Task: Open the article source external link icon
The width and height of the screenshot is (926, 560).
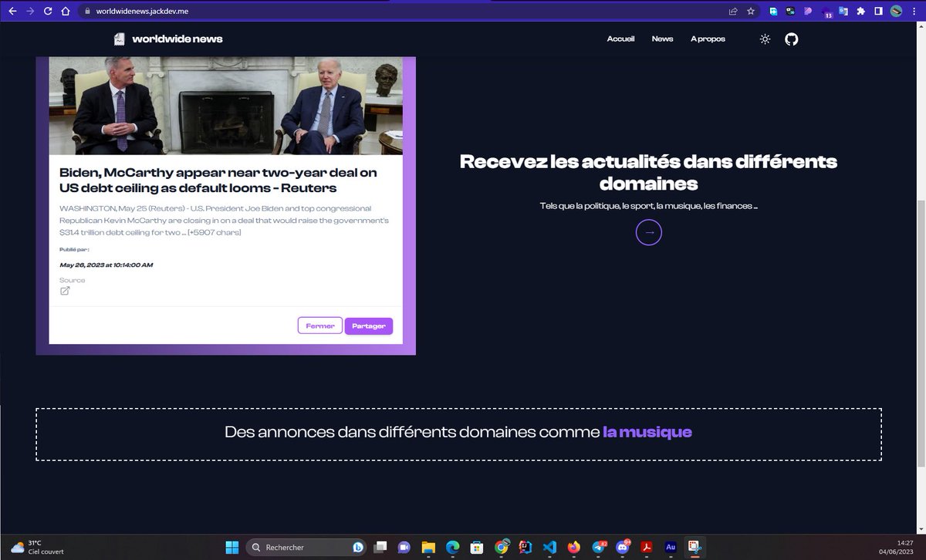Action: 65,291
